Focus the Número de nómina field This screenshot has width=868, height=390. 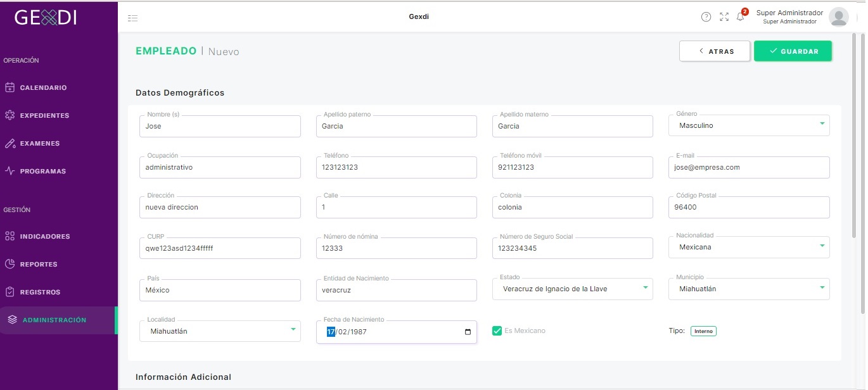click(x=396, y=248)
